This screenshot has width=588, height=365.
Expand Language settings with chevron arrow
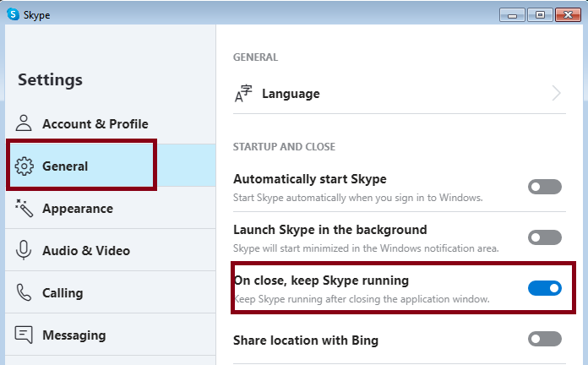556,94
